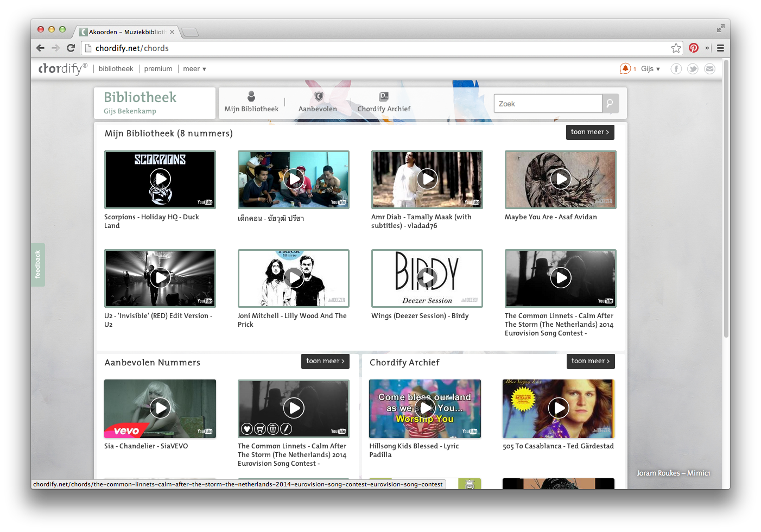
Task: Play U2 Invisible (RED) Edit Version
Action: pyautogui.click(x=160, y=278)
